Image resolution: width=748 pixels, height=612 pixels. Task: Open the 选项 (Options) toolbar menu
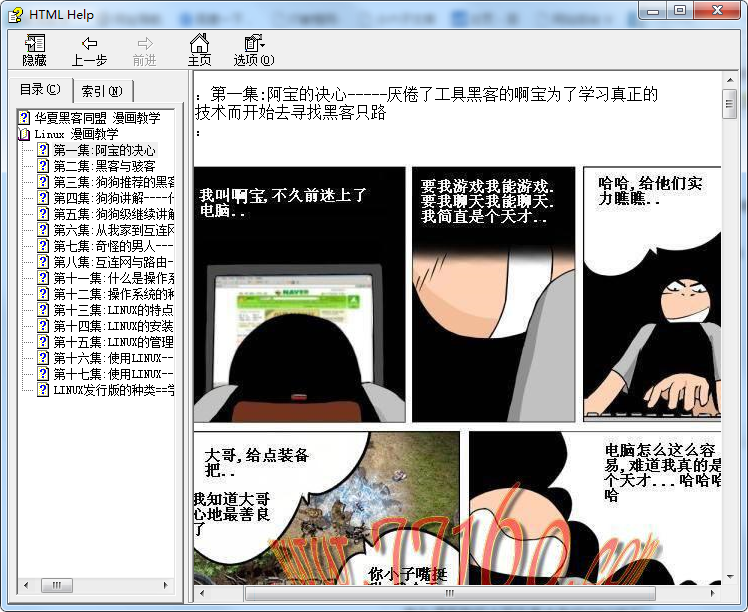point(253,49)
